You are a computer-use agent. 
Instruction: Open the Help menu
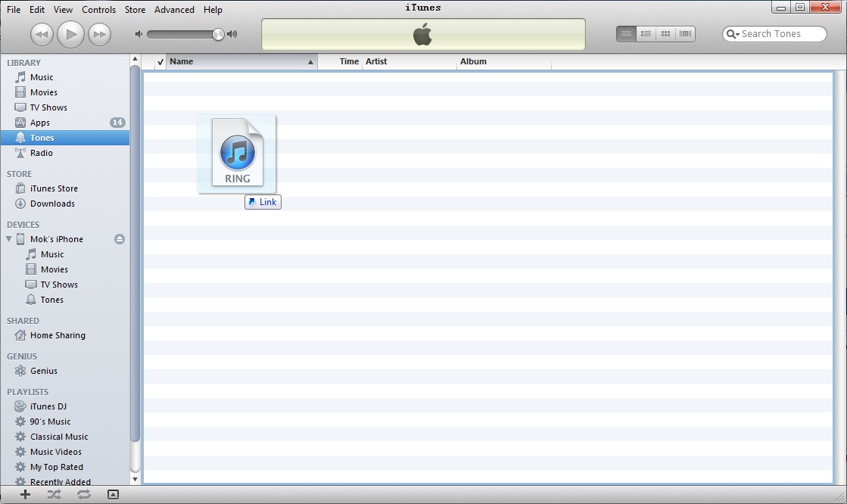click(213, 10)
